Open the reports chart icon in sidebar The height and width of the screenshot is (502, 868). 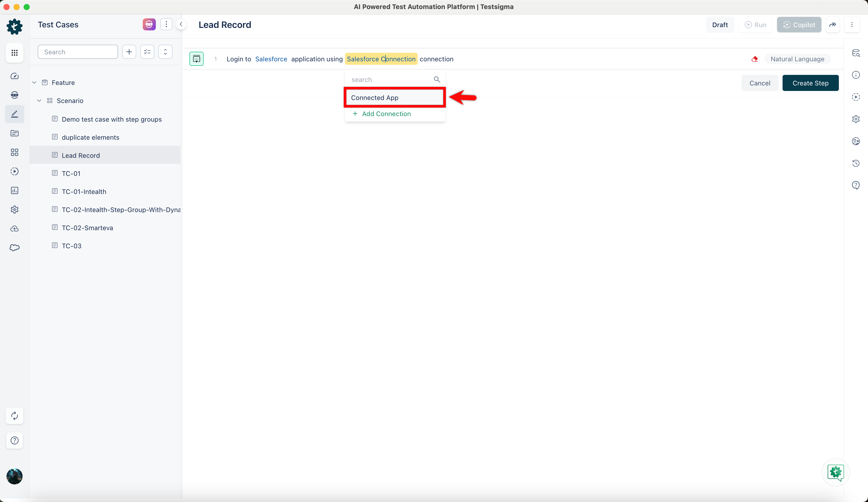tap(15, 190)
